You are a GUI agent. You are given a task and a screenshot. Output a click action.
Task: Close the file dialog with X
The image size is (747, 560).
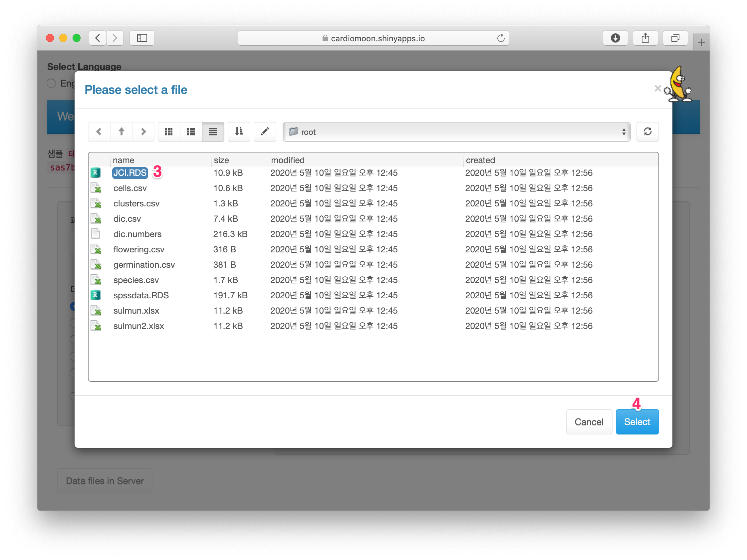pyautogui.click(x=657, y=89)
